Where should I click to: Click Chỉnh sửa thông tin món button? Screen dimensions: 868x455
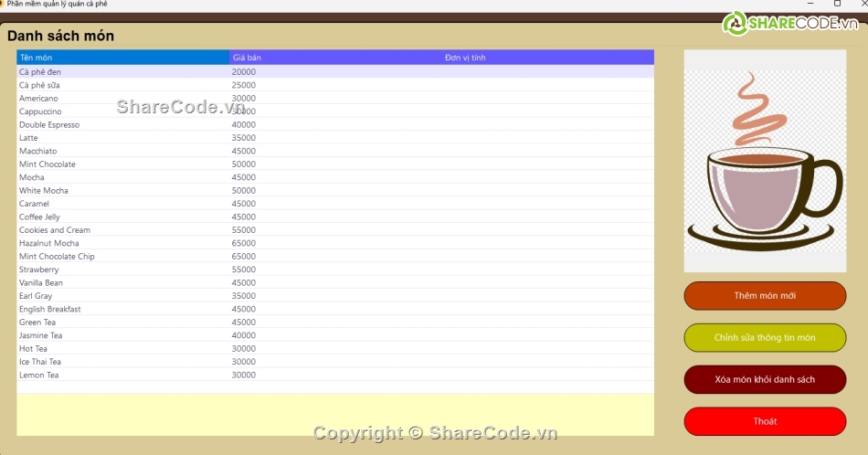coord(765,337)
